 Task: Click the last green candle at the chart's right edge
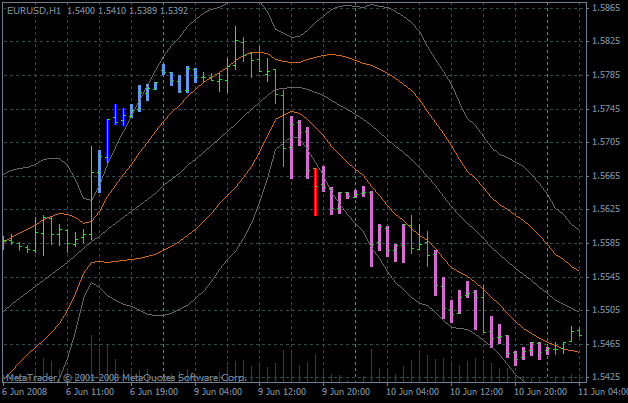(x=579, y=332)
